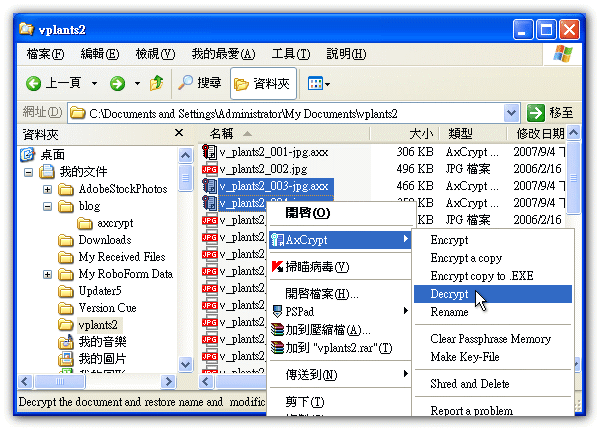This screenshot has height=431, width=601.
Task: Choose 加到壓縮檔(A)... archive entry
Action: [340, 330]
